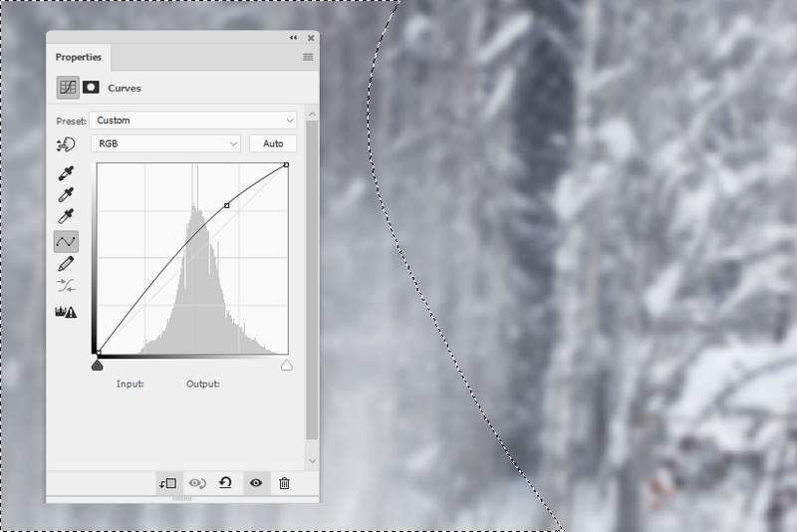
Task: Click the Auto button
Action: pos(273,143)
